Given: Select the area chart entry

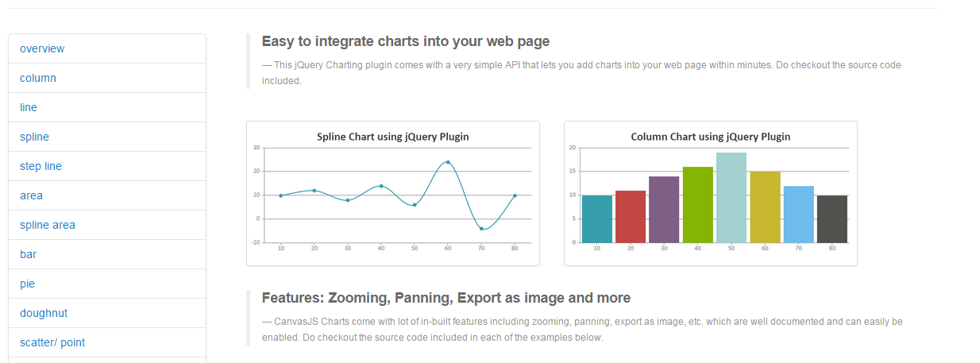Looking at the screenshot, I should [32, 195].
